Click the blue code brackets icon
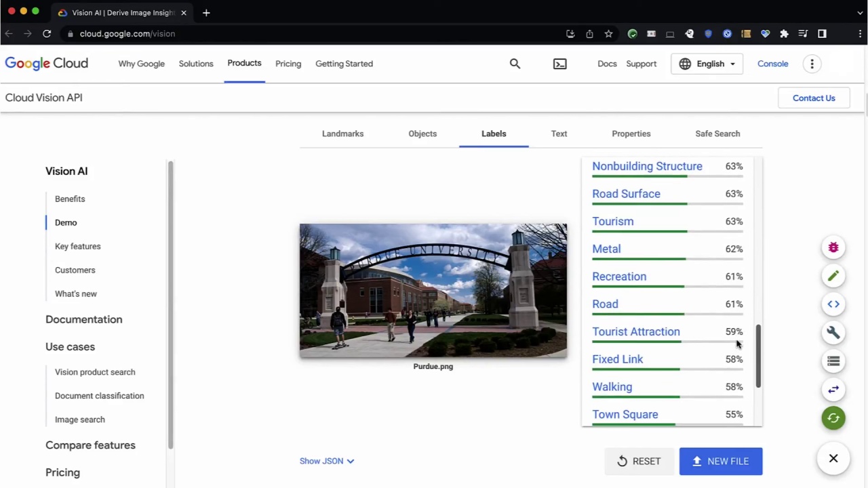 point(833,304)
